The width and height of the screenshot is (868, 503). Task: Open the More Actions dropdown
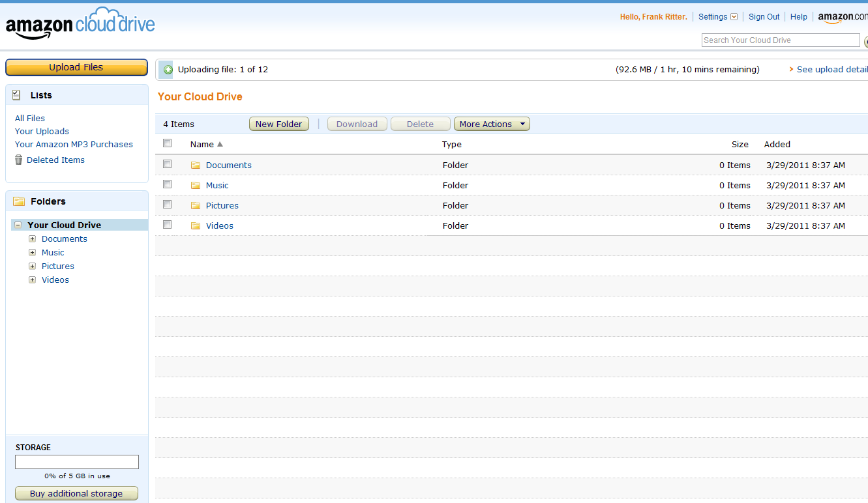pos(492,124)
